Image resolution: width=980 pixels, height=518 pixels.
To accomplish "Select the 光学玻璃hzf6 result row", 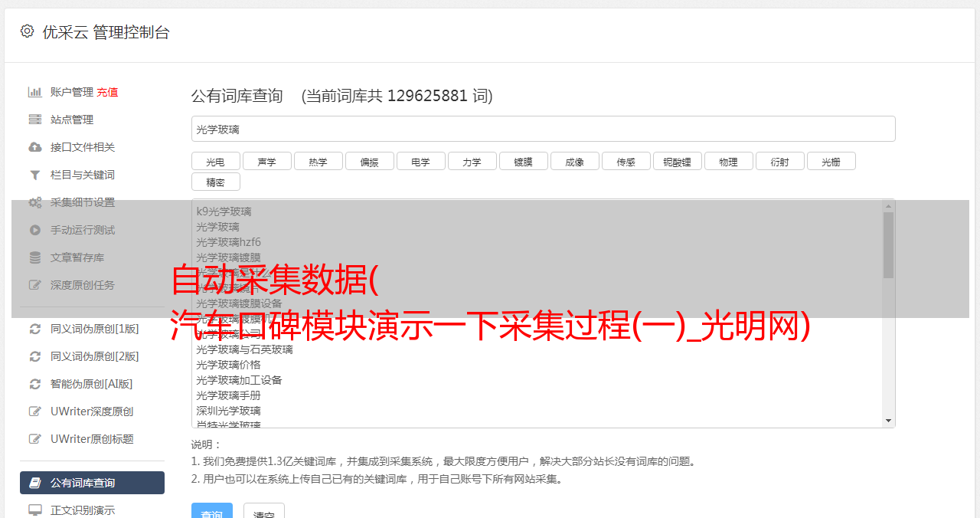I will tap(229, 242).
